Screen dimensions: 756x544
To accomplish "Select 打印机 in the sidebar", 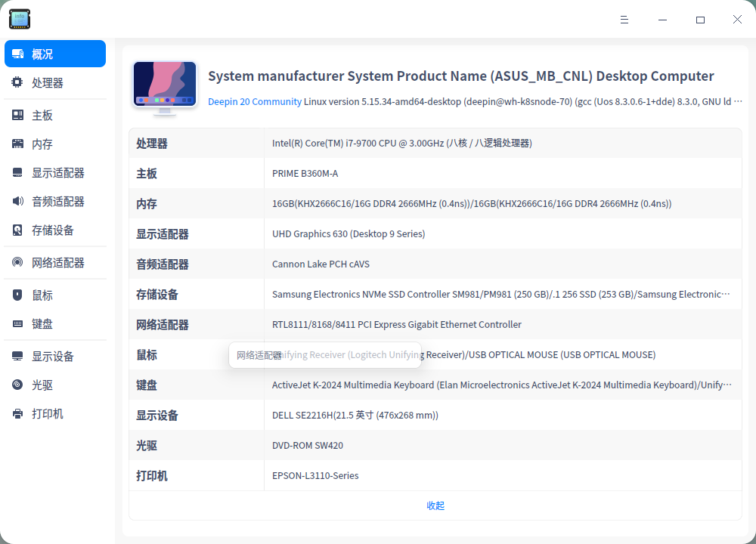I will pos(55,413).
